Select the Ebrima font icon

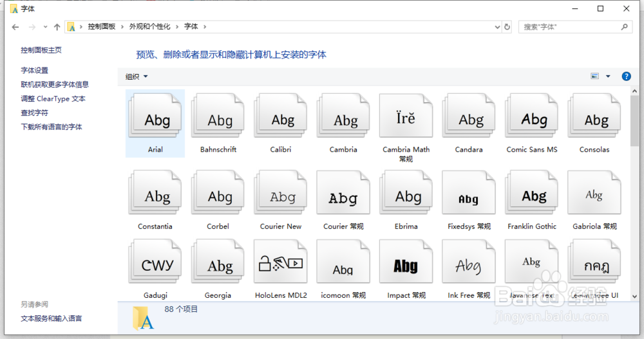point(406,192)
